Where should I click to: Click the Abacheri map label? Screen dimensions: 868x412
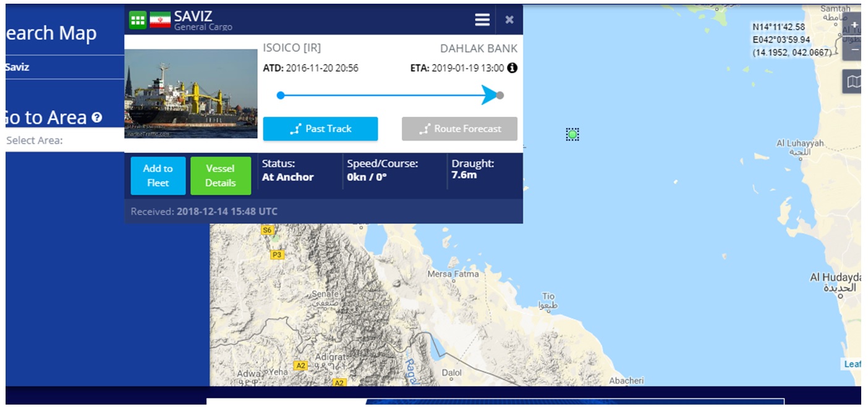(626, 380)
